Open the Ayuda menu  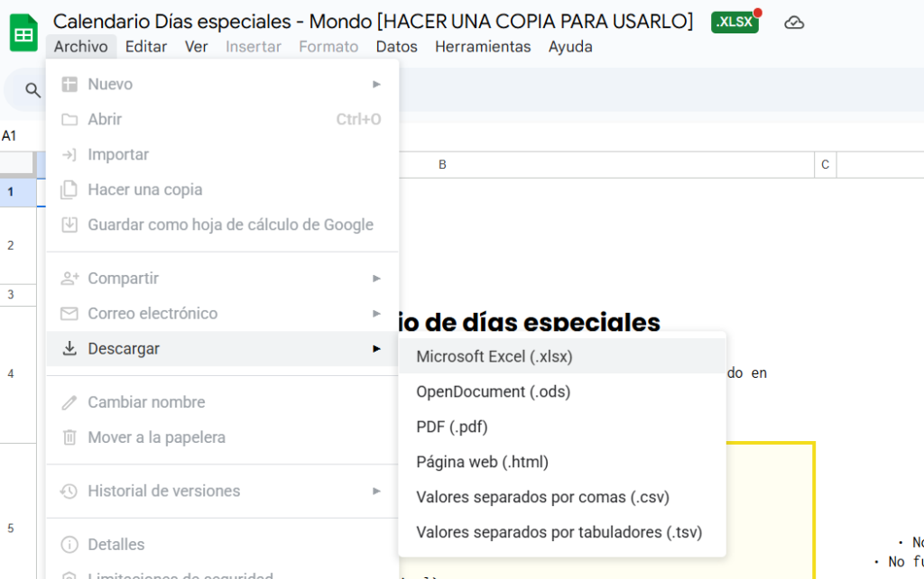(570, 47)
